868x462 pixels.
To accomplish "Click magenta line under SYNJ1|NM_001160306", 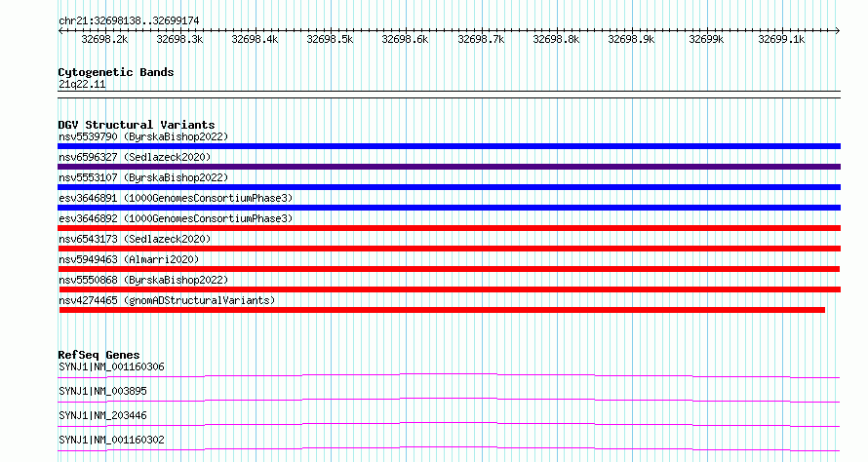I will pyautogui.click(x=449, y=376).
